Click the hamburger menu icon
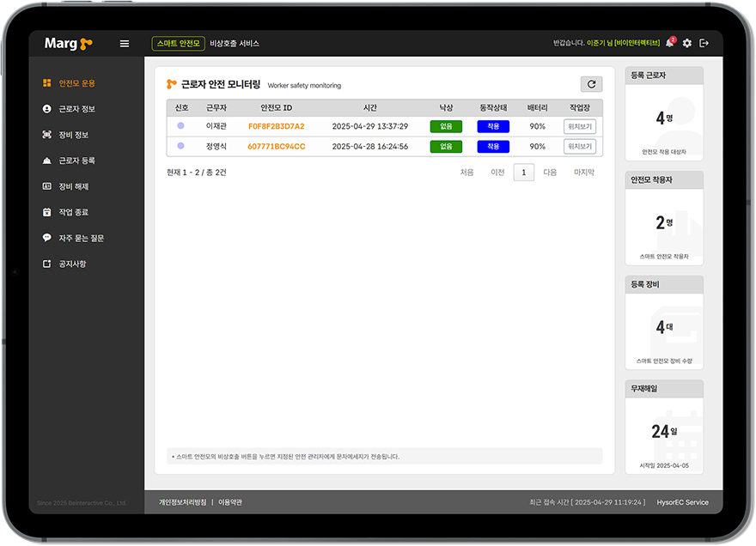 pos(125,44)
